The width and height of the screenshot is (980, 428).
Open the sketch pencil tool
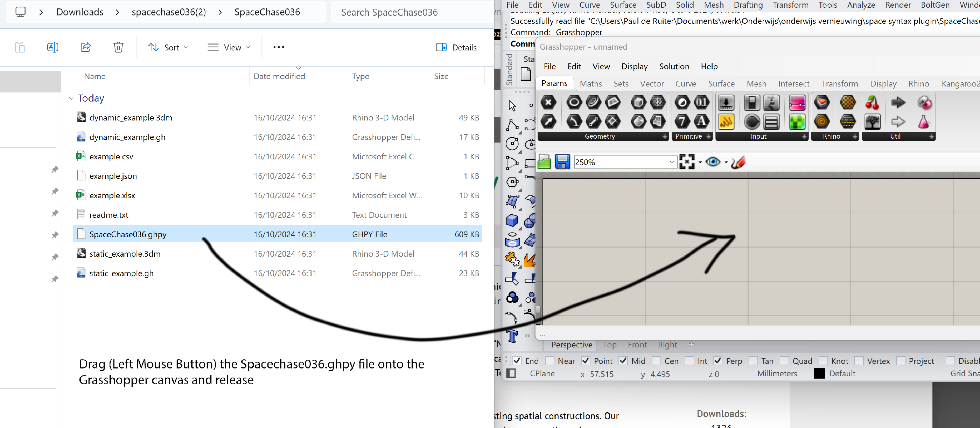[x=738, y=162]
